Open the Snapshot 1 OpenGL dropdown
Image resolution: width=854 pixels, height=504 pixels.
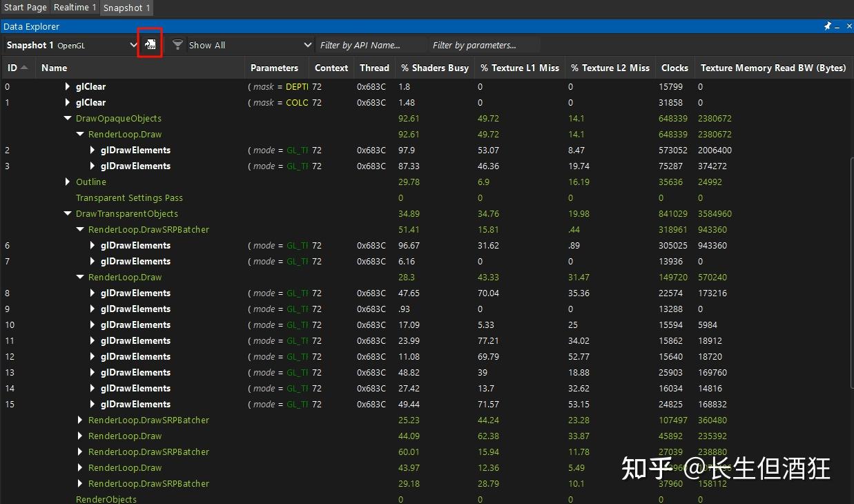[x=133, y=44]
